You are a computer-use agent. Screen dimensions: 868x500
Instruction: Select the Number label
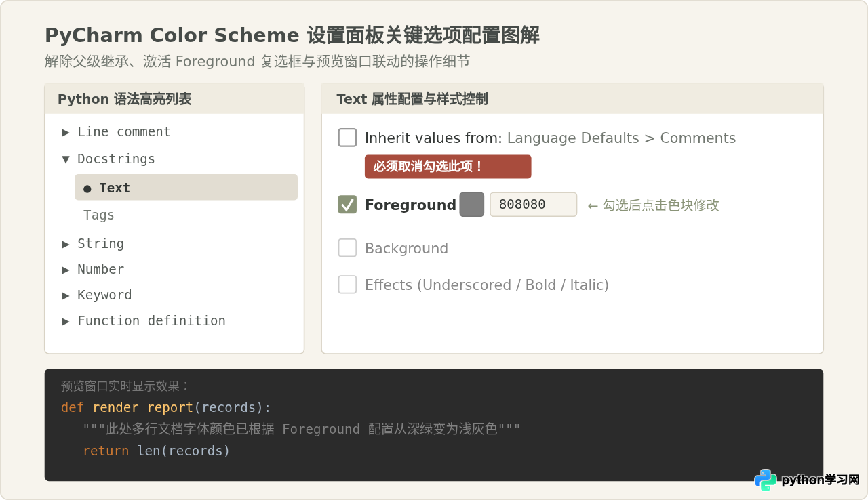[100, 270]
